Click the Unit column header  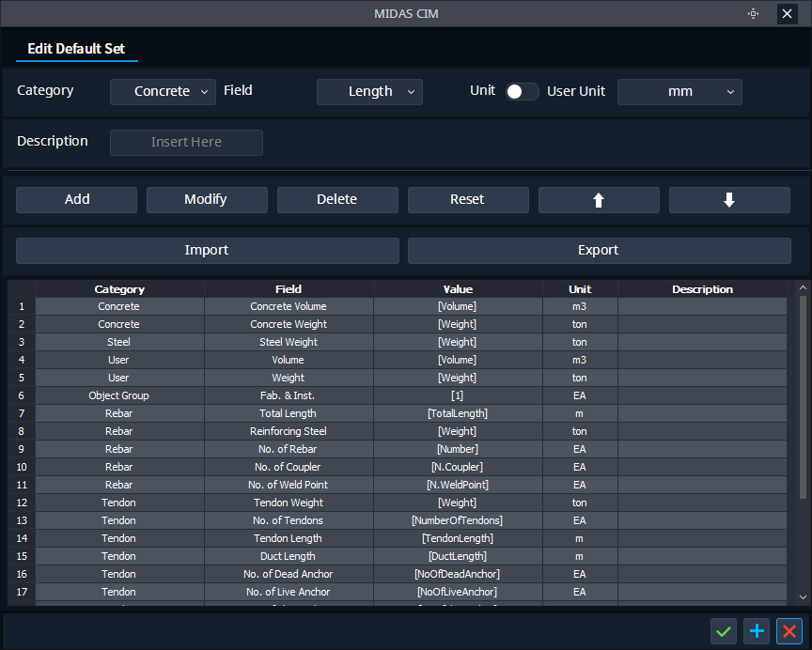tap(580, 289)
